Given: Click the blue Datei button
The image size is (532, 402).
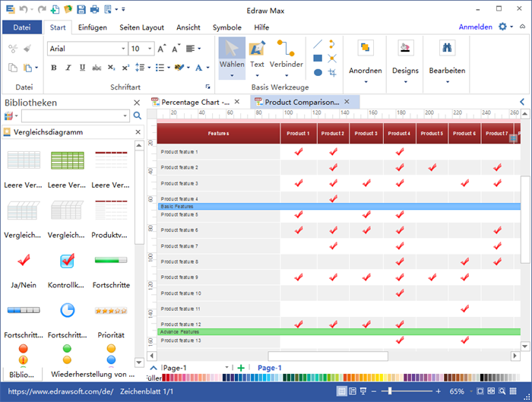Looking at the screenshot, I should (x=22, y=27).
